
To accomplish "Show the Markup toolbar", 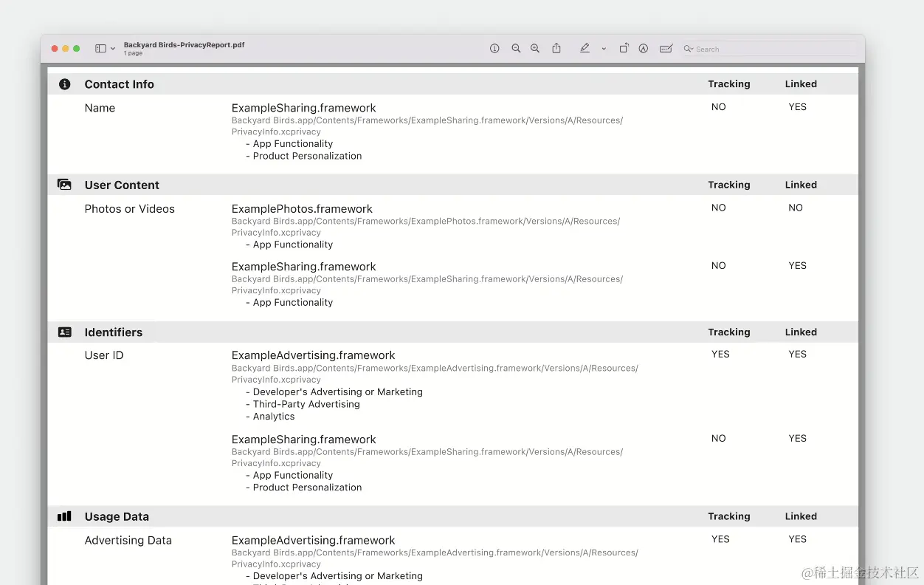I will point(644,49).
